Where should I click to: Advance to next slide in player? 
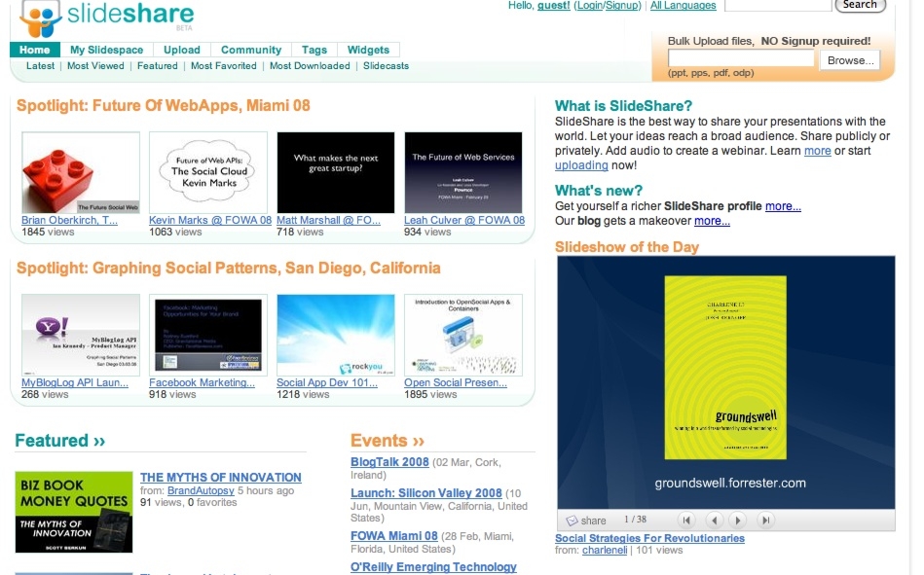tap(737, 521)
